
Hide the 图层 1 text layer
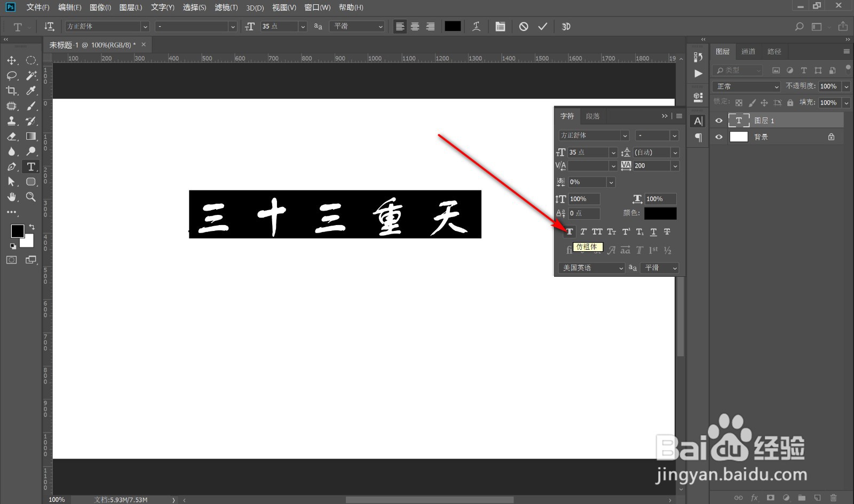(719, 121)
